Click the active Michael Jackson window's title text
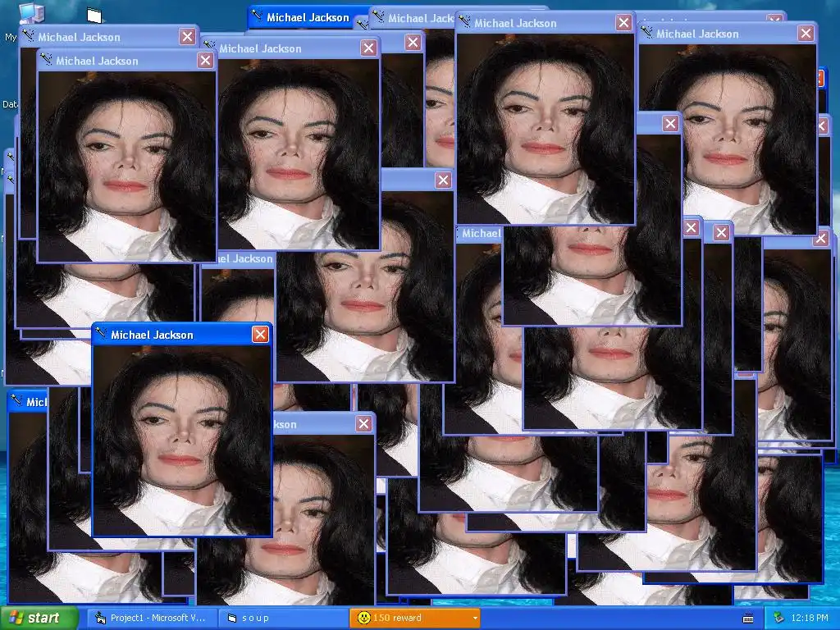This screenshot has width=840, height=630. point(152,335)
